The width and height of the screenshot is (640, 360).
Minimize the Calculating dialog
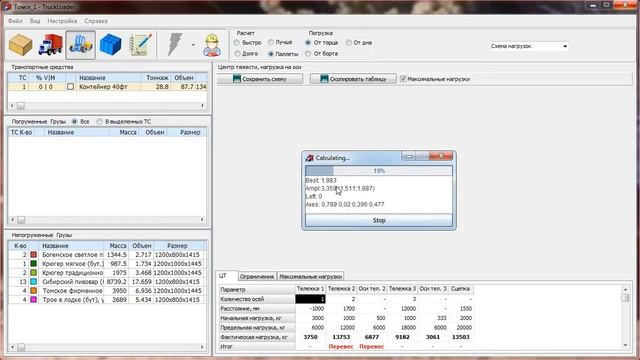409,156
